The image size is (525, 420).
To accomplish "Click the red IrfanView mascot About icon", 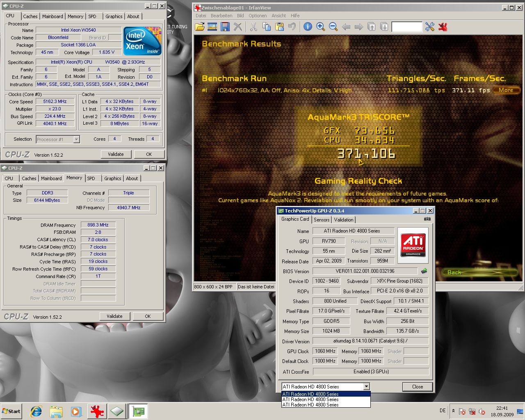I will (443, 27).
